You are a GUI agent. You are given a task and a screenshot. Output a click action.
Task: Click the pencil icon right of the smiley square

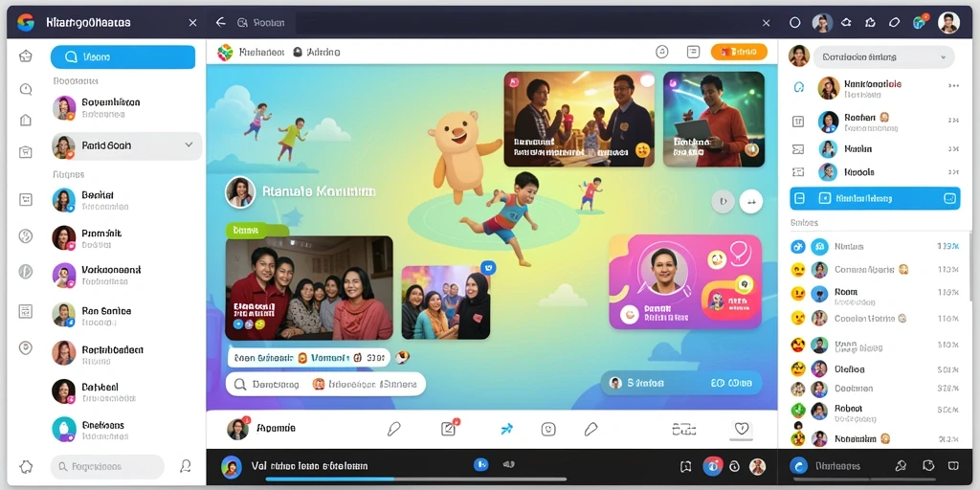tap(590, 429)
